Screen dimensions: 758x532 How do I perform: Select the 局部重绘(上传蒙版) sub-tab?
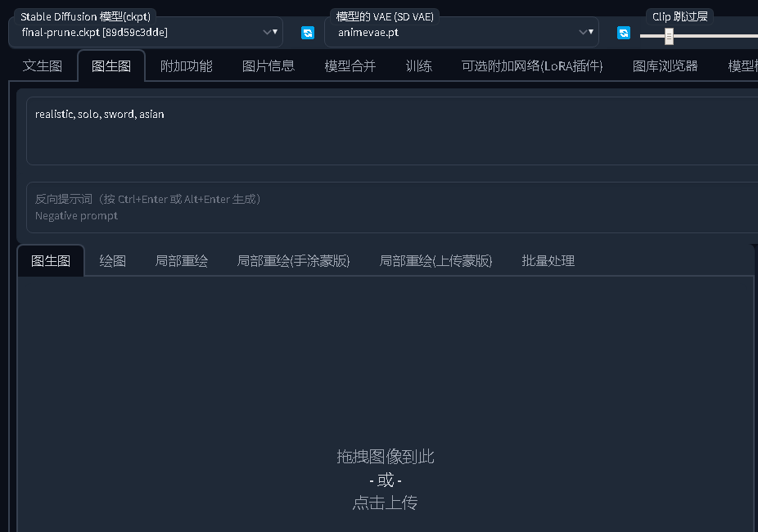(x=435, y=260)
